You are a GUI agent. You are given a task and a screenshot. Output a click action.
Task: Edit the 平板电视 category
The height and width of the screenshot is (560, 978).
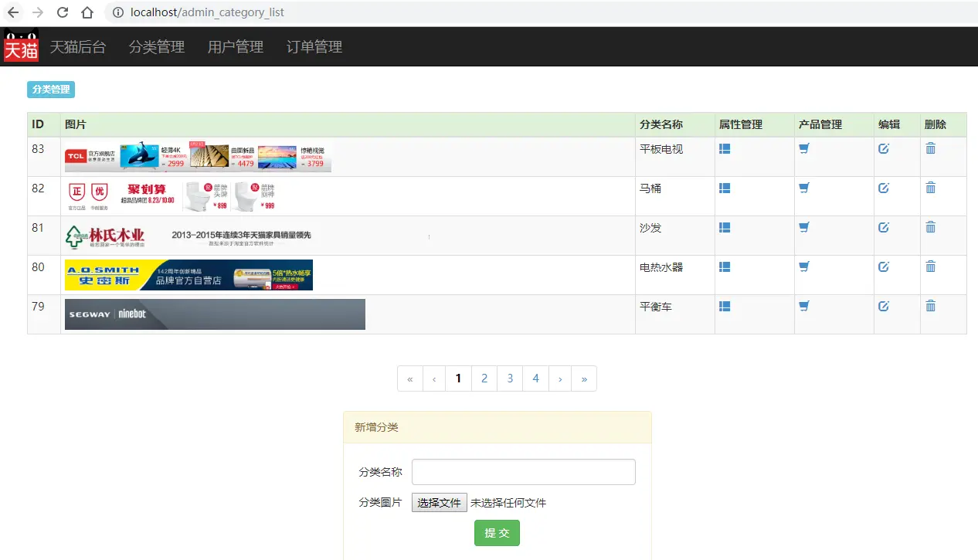coord(884,148)
